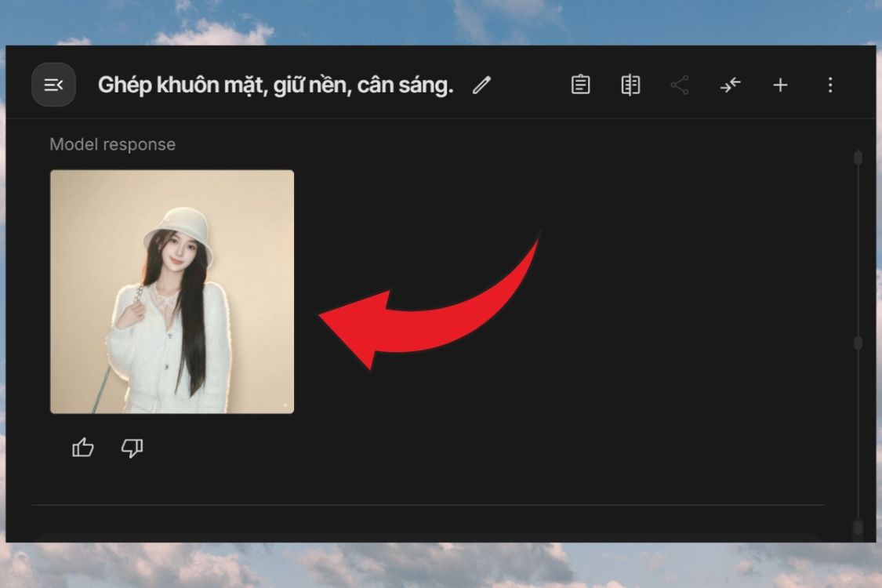This screenshot has width=882, height=588.
Task: Jump to the top scrollbar marker
Action: click(x=858, y=158)
